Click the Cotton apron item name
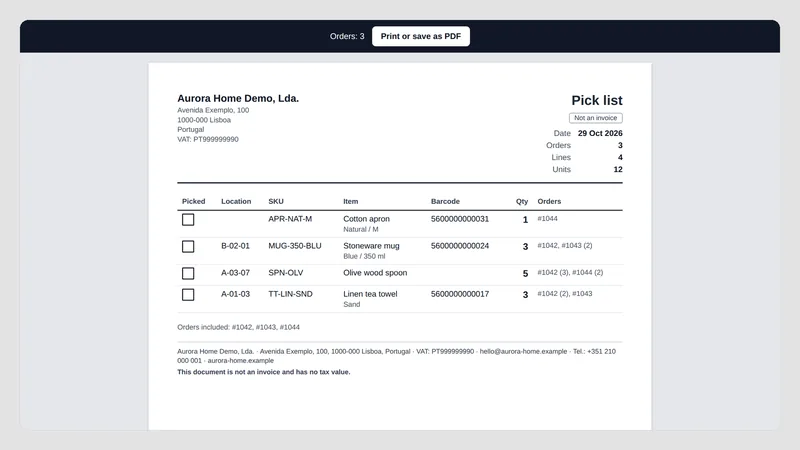This screenshot has width=800, height=450. coord(366,219)
